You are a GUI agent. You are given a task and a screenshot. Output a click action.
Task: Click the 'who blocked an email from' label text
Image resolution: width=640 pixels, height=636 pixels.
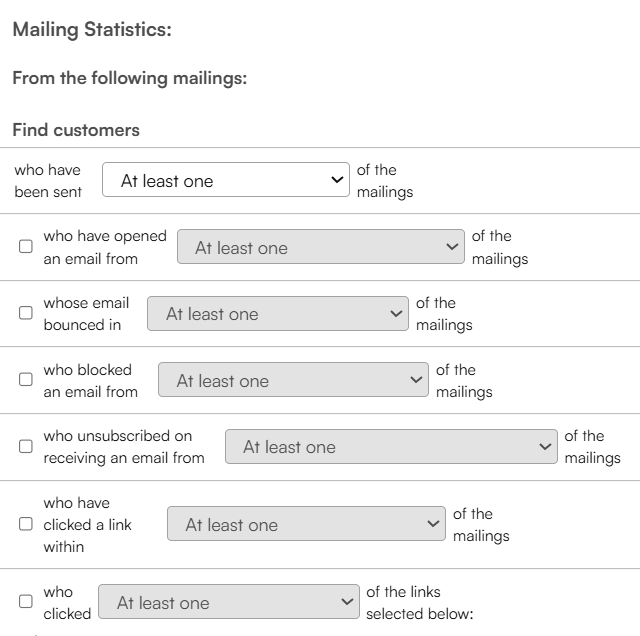91,381
